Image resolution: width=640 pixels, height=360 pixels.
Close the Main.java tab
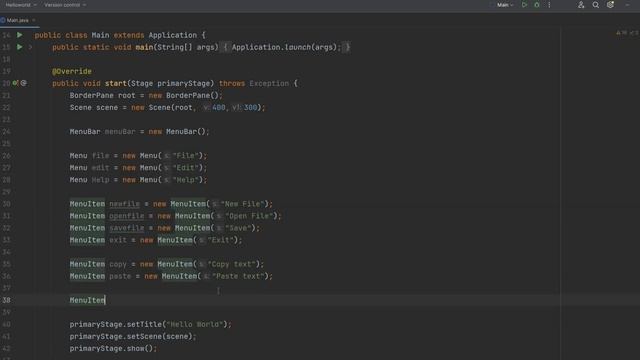coord(34,20)
